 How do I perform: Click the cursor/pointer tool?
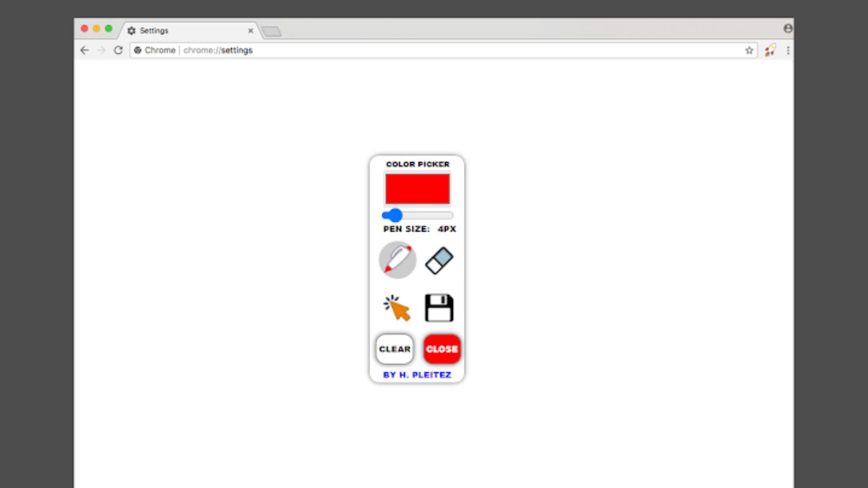396,307
